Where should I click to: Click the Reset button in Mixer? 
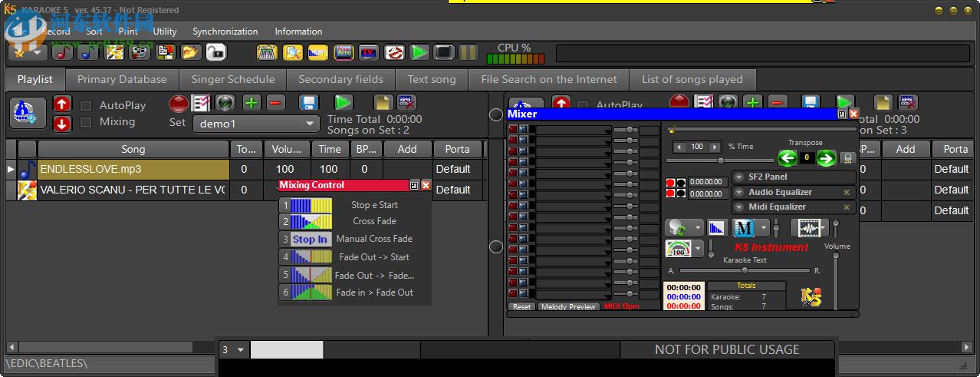(521, 307)
